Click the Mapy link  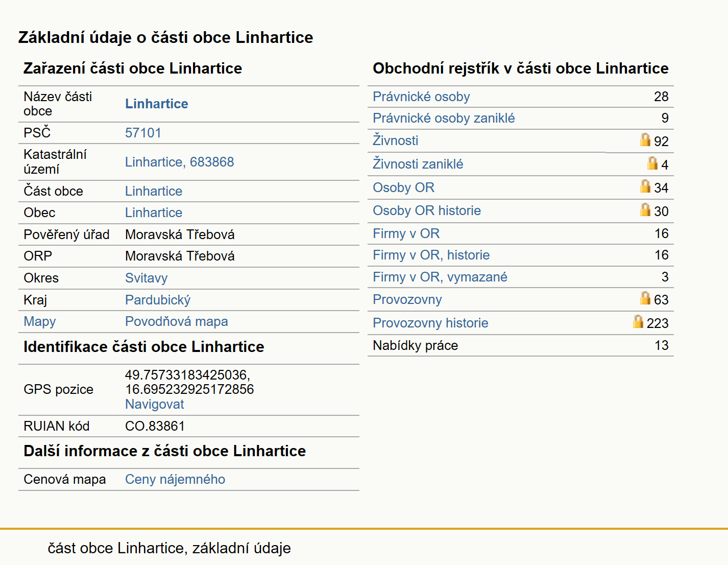(x=40, y=321)
